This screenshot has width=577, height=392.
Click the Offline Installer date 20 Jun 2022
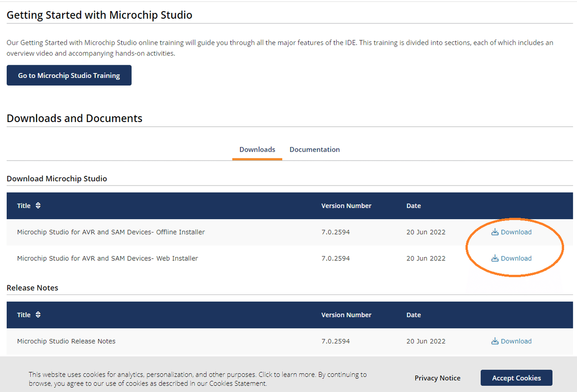point(426,232)
